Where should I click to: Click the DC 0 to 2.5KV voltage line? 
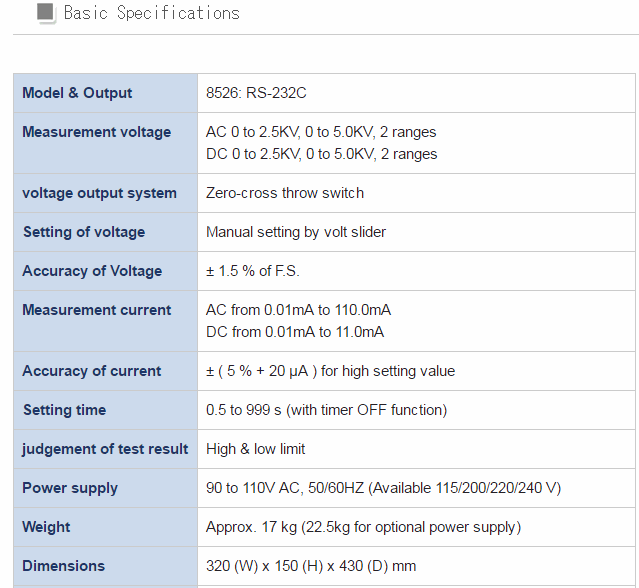point(321,154)
